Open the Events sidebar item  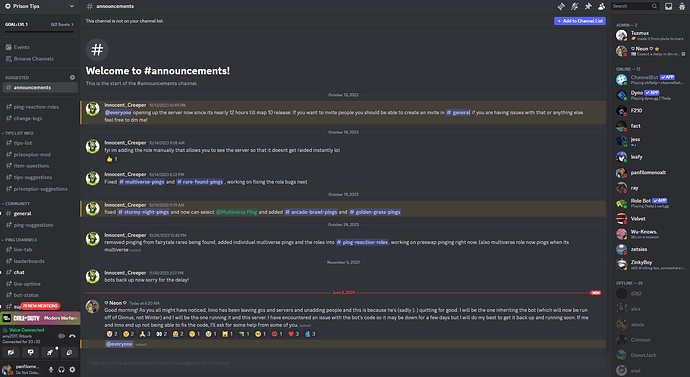click(x=21, y=47)
